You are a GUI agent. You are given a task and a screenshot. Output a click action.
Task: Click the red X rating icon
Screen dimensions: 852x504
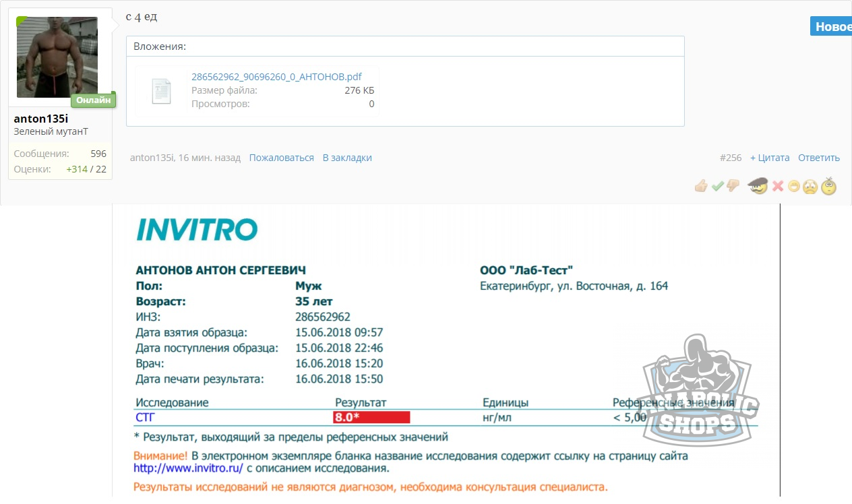tap(778, 186)
